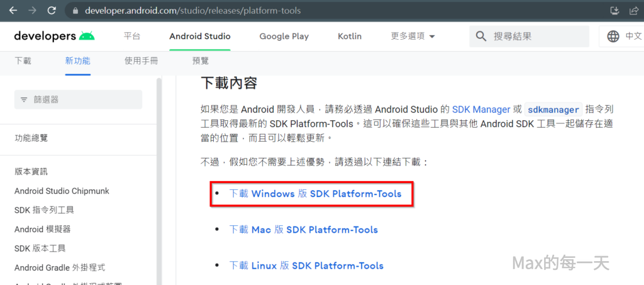644x285 pixels.
Task: Click the install page icon in address bar
Action: click(614, 11)
